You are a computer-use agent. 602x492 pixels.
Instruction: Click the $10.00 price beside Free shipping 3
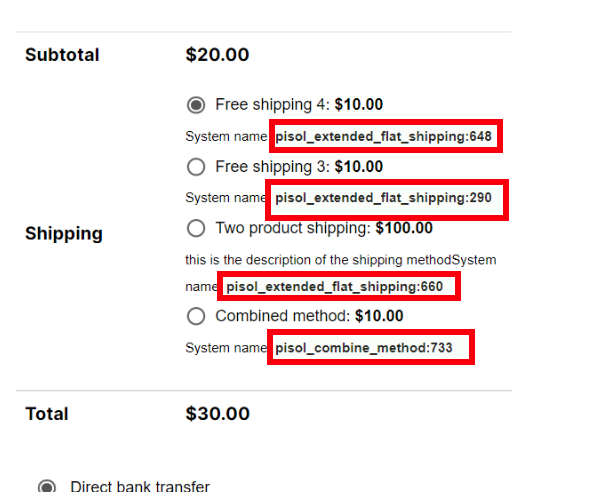click(x=358, y=166)
